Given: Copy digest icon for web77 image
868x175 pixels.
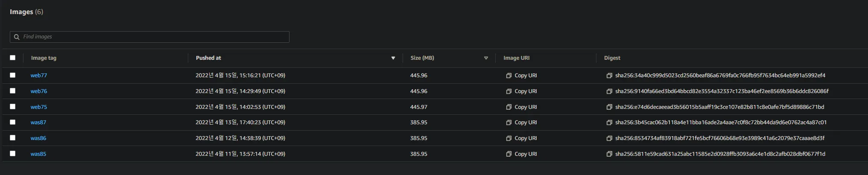Looking at the screenshot, I should [609, 76].
